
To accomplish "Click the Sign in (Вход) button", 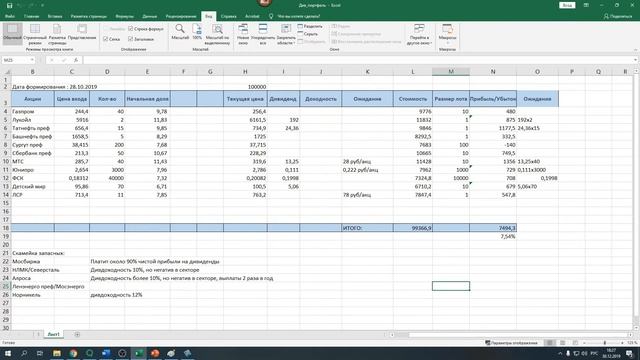I will tap(567, 5).
